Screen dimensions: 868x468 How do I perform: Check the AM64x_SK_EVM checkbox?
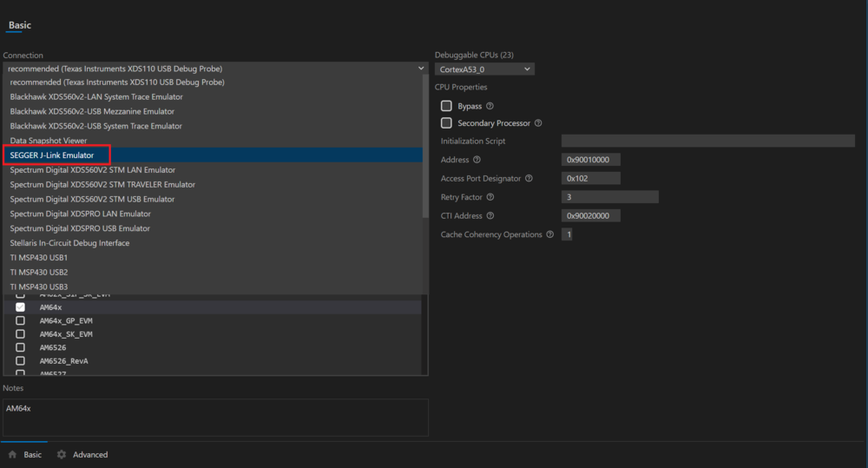[x=20, y=334]
